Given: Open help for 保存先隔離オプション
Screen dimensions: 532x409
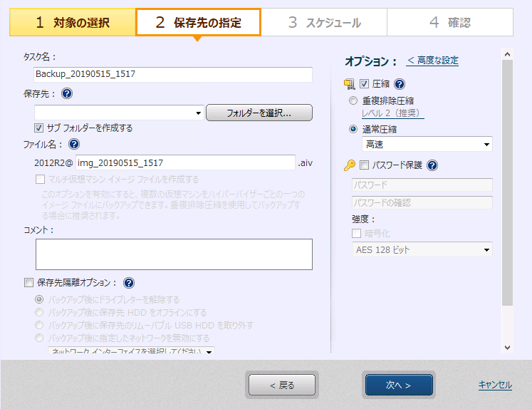Looking at the screenshot, I should click(x=129, y=283).
